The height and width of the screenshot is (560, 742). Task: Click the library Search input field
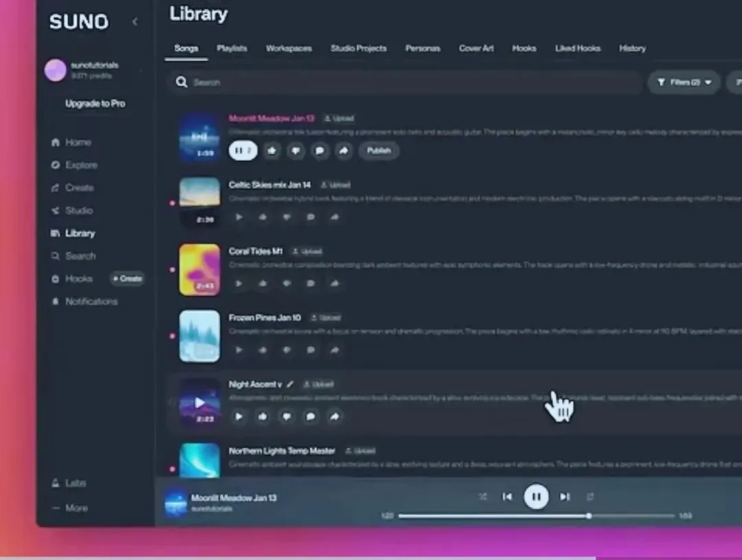(405, 82)
